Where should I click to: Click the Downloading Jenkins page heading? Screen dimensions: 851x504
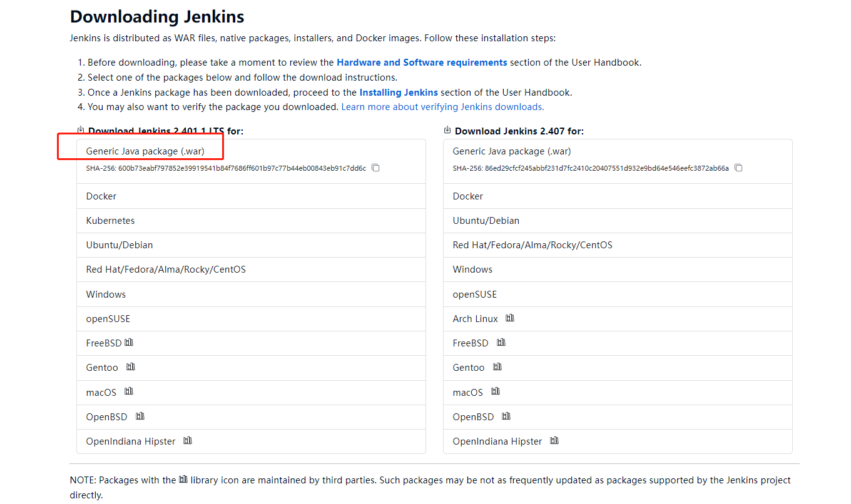point(157,16)
